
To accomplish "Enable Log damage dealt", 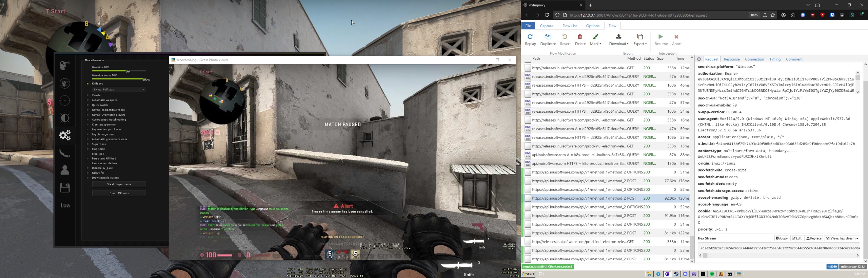I will [x=87, y=134].
